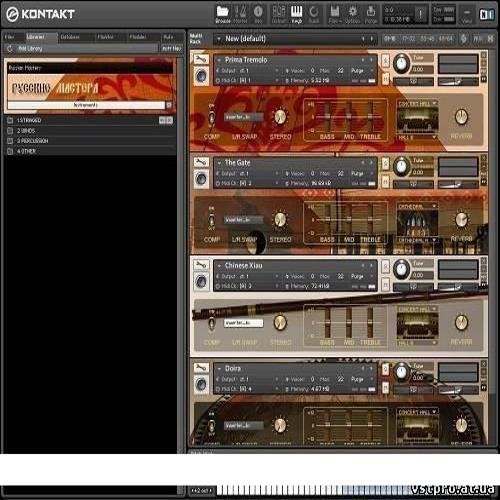This screenshot has height=500, width=500.
Task: Switch to the Monitor browser tab
Action: tap(105, 37)
